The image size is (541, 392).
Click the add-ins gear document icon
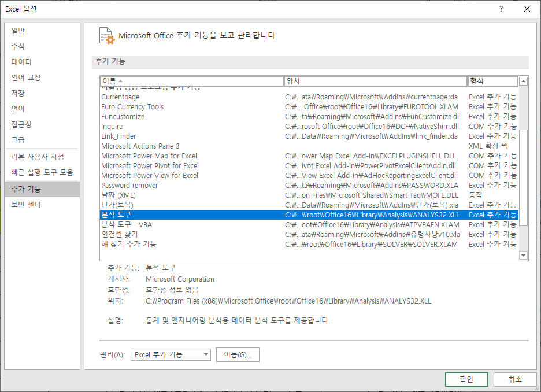107,35
